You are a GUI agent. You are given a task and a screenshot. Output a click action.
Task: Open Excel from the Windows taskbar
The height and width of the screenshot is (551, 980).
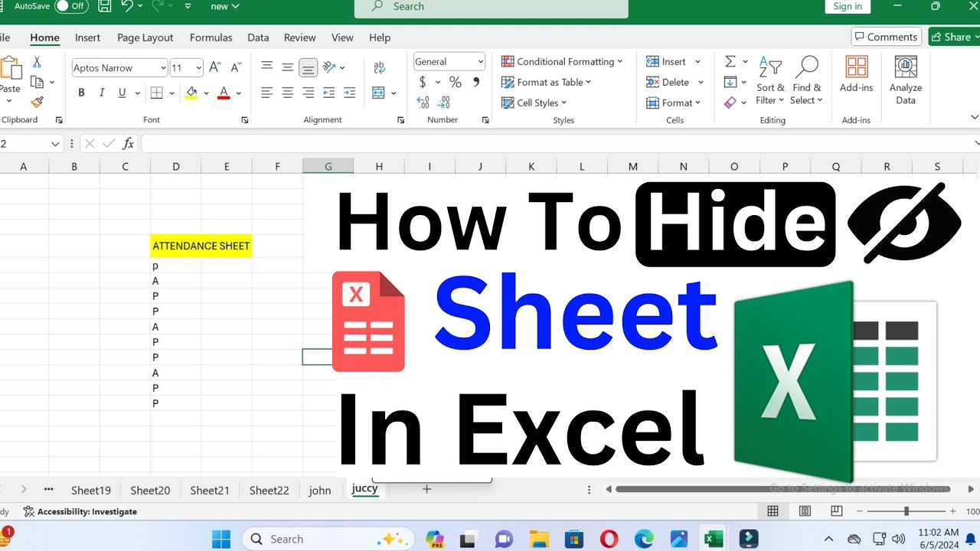pos(714,539)
